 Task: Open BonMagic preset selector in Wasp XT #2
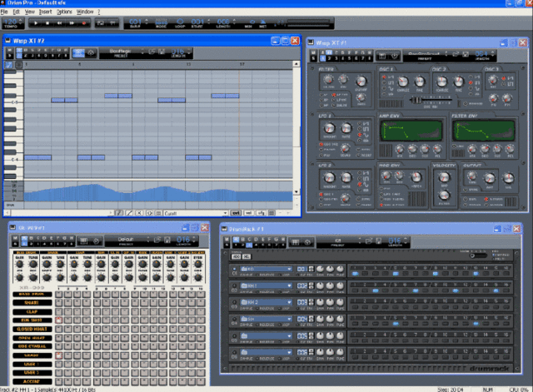[x=122, y=53]
